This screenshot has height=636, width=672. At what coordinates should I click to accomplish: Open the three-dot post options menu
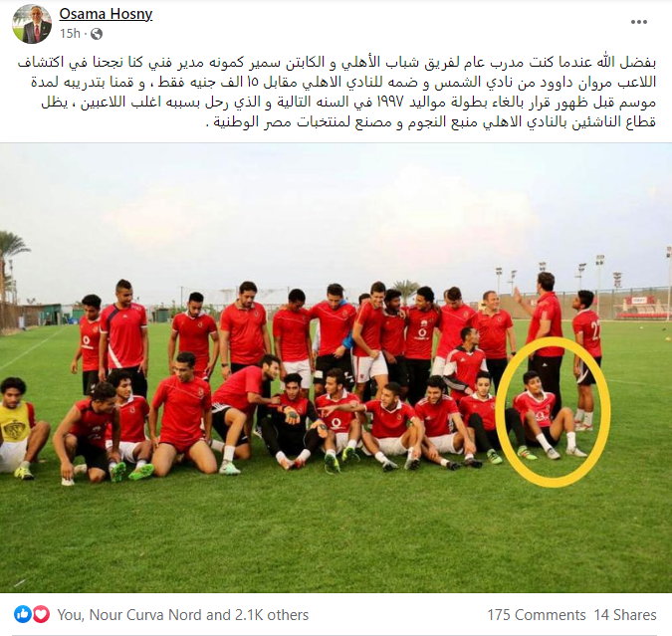638,22
